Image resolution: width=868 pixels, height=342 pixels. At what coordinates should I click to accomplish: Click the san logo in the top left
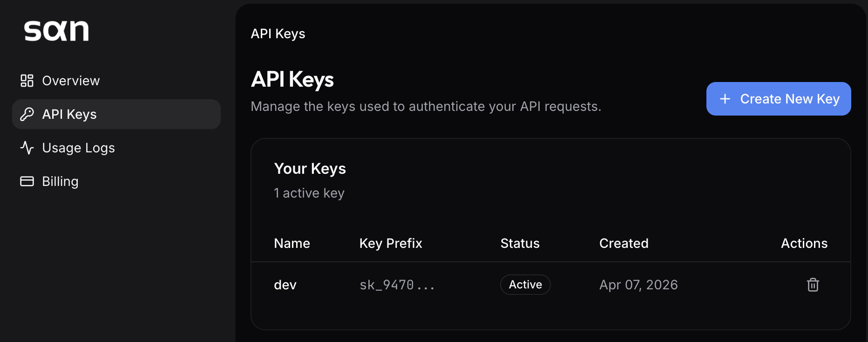[x=56, y=31]
